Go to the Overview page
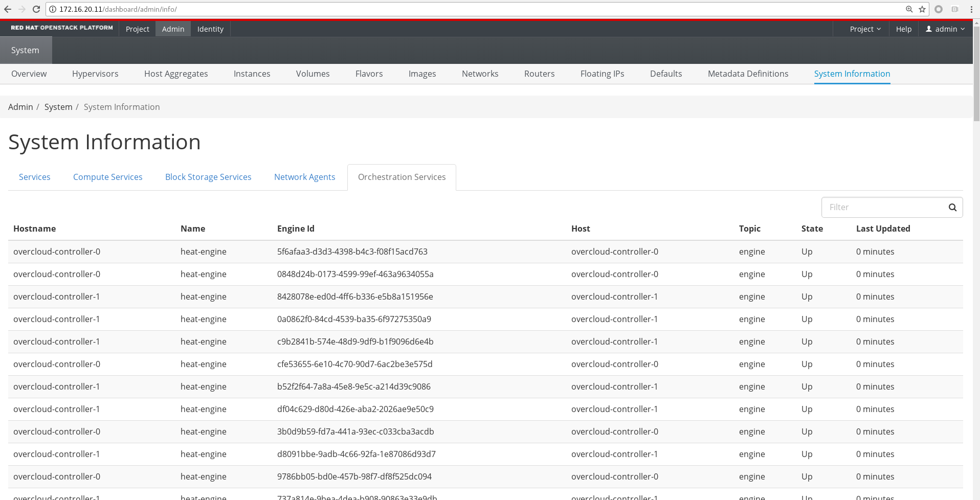Viewport: 980px width, 500px height. point(29,74)
